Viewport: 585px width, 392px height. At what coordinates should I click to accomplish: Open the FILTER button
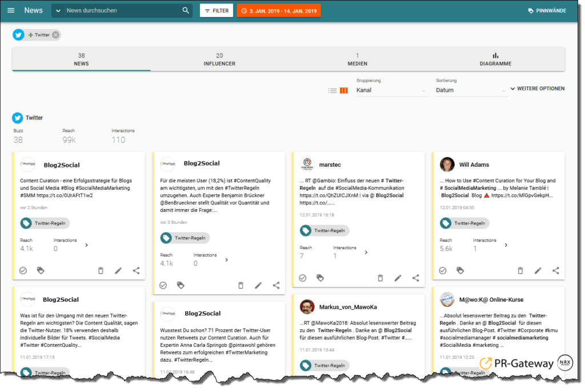point(217,10)
